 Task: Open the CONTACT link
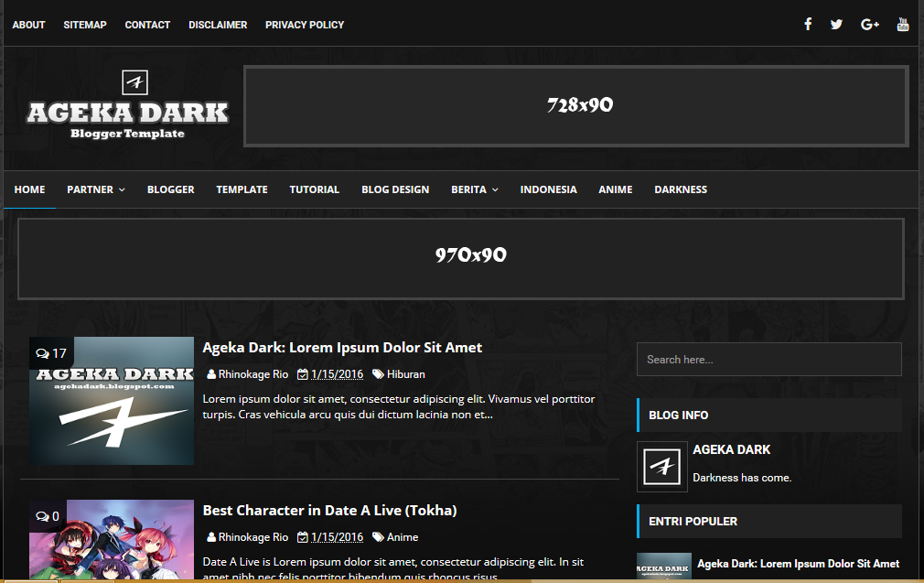(x=147, y=25)
